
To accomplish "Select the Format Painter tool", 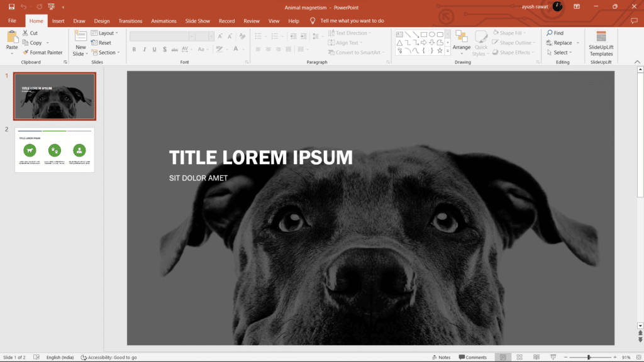I will (43, 52).
